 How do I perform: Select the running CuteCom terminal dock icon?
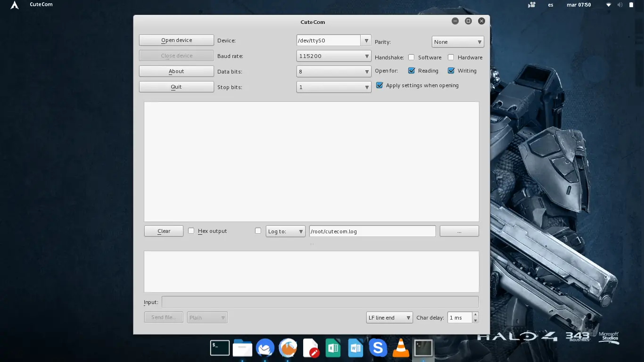click(423, 348)
